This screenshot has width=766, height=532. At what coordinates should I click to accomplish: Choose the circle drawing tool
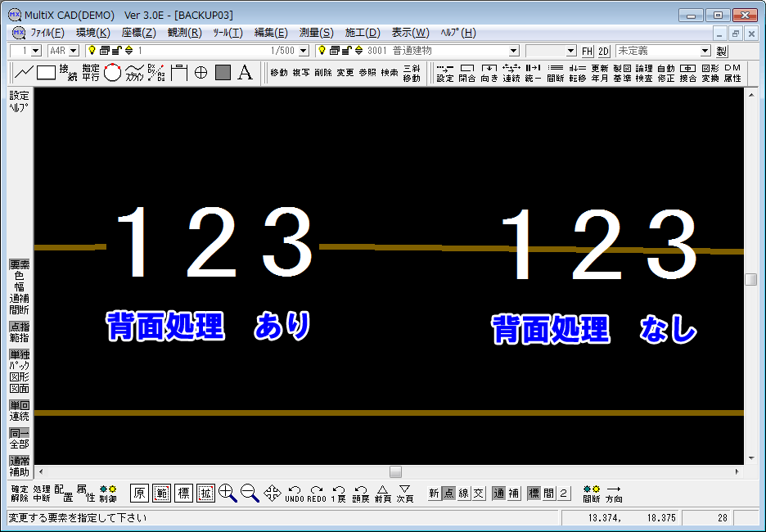tap(112, 73)
